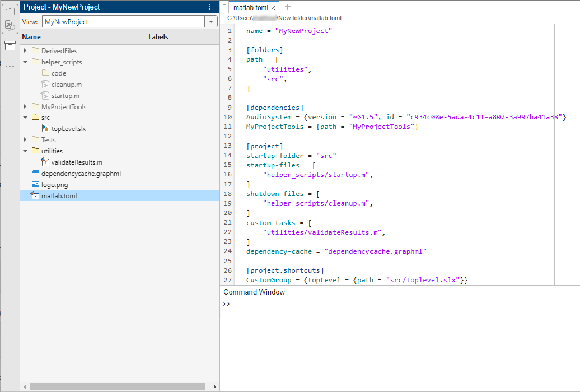Screen dimensions: 580x392
Task: Select the matlab.toml row
Action: pos(120,195)
